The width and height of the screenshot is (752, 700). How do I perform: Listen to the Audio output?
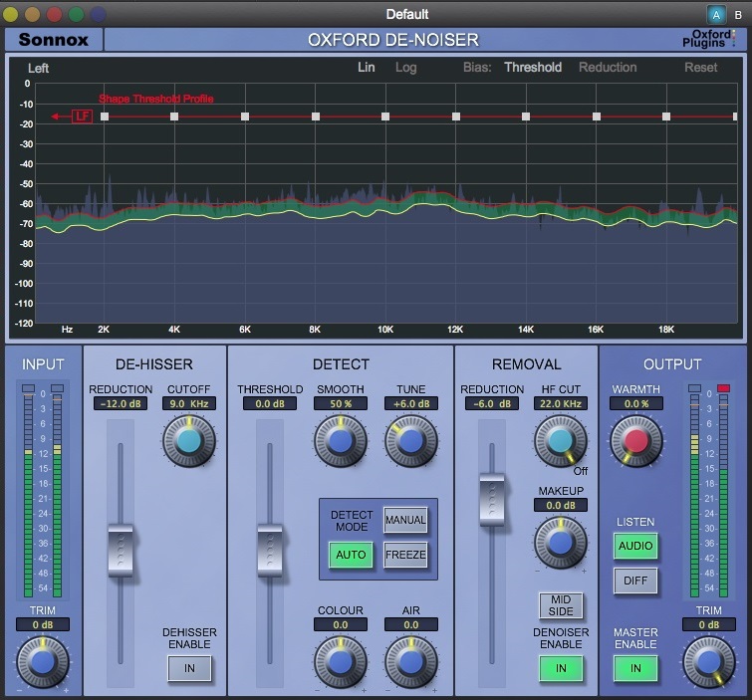[x=635, y=546]
